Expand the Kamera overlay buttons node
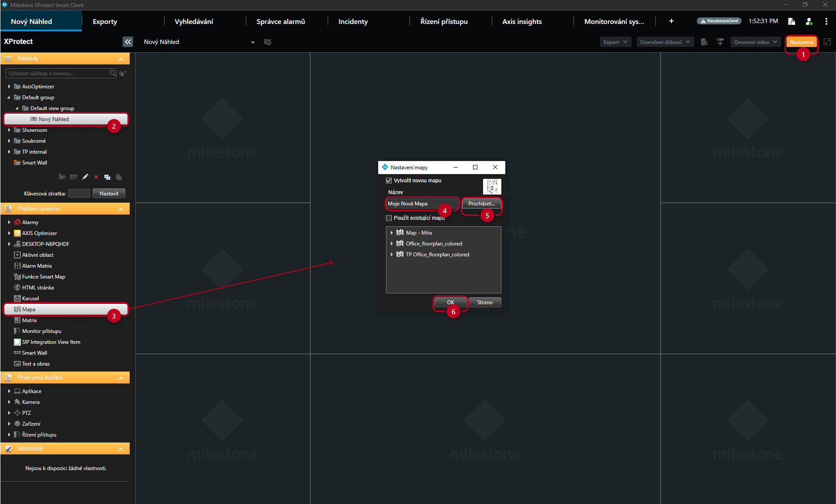 pos(9,402)
